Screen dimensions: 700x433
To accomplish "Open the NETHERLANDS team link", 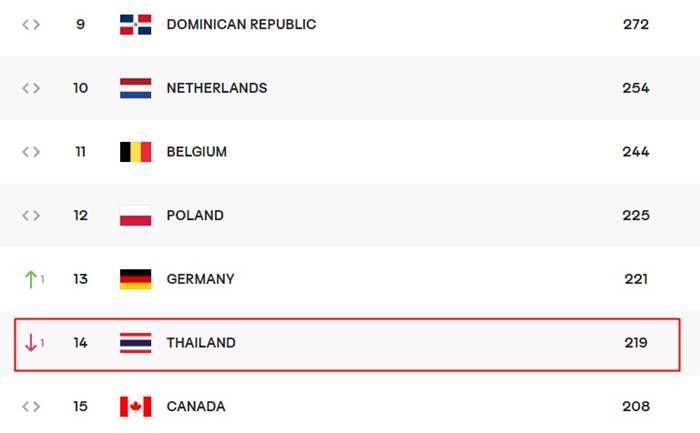I will click(x=217, y=88).
